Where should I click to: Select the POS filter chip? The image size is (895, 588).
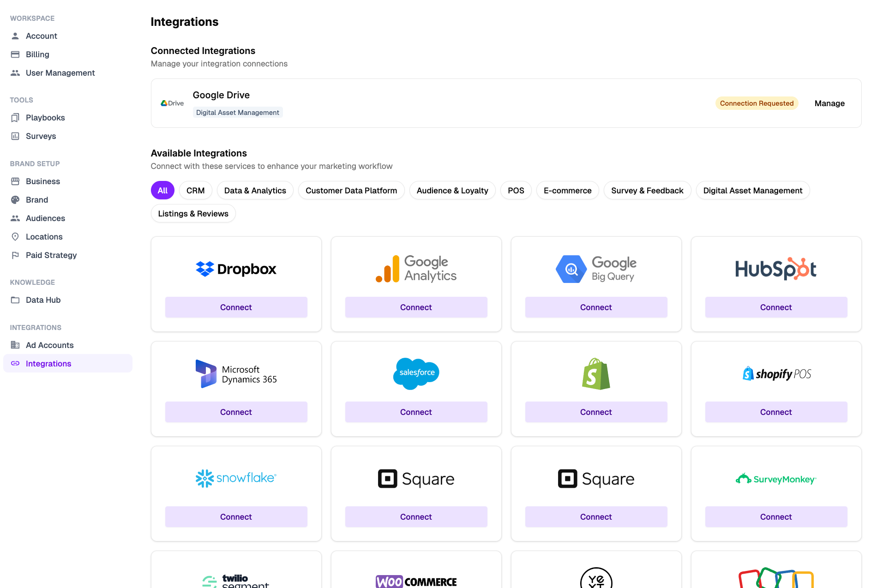coord(516,191)
